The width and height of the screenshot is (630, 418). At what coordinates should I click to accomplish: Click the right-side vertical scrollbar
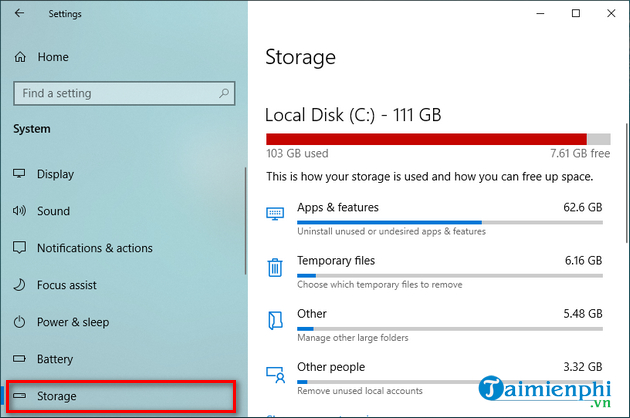point(625,200)
